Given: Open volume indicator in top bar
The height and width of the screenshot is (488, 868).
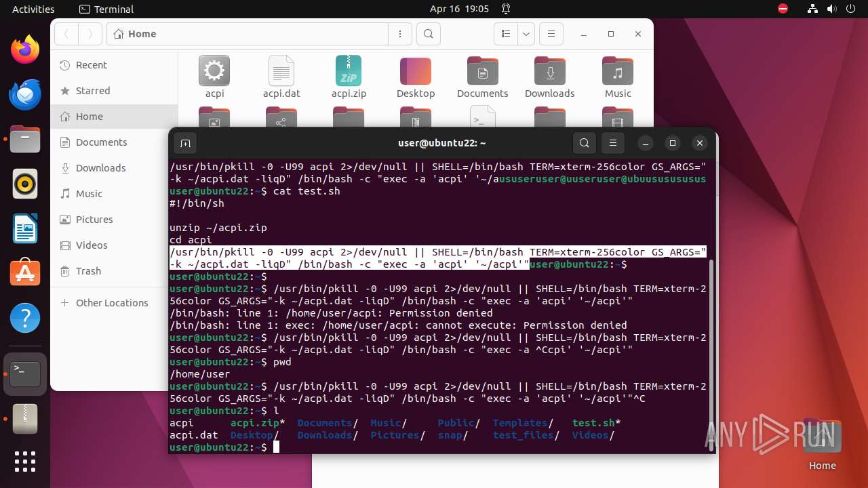Looking at the screenshot, I should [x=831, y=9].
